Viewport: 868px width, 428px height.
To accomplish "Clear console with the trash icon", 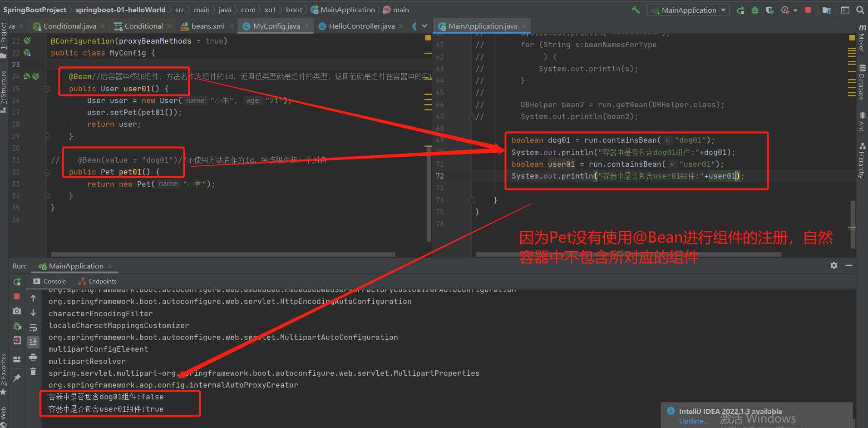I will tap(33, 372).
